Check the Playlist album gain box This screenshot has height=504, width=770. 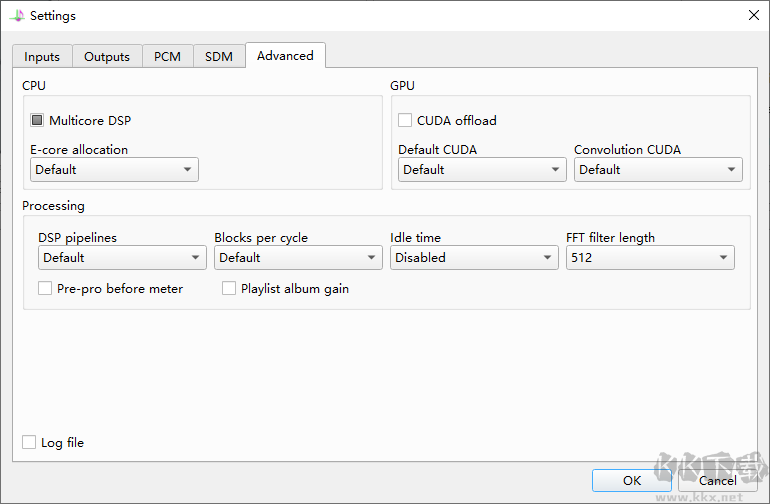(x=229, y=289)
